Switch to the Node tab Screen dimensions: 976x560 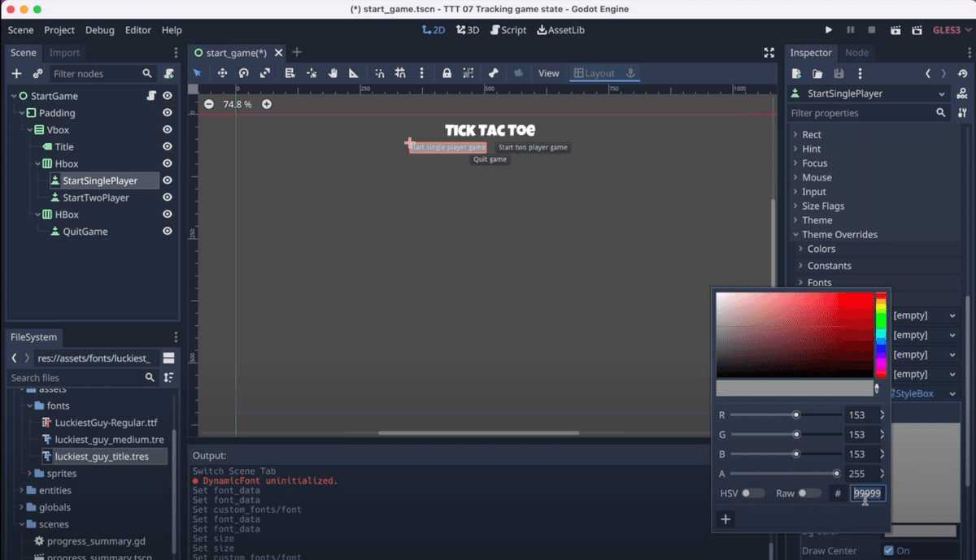tap(857, 52)
